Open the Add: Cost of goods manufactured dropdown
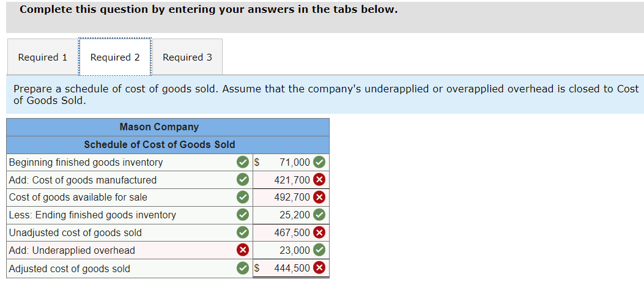 click(121, 180)
